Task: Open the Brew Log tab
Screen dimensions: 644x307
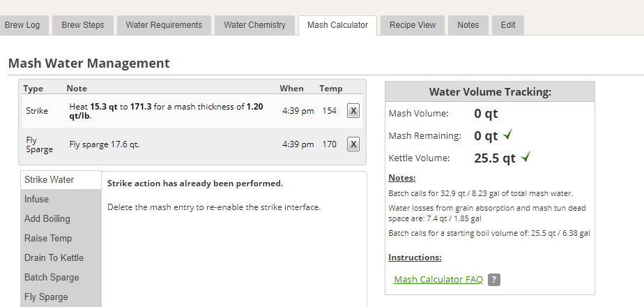Action: pyautogui.click(x=22, y=25)
